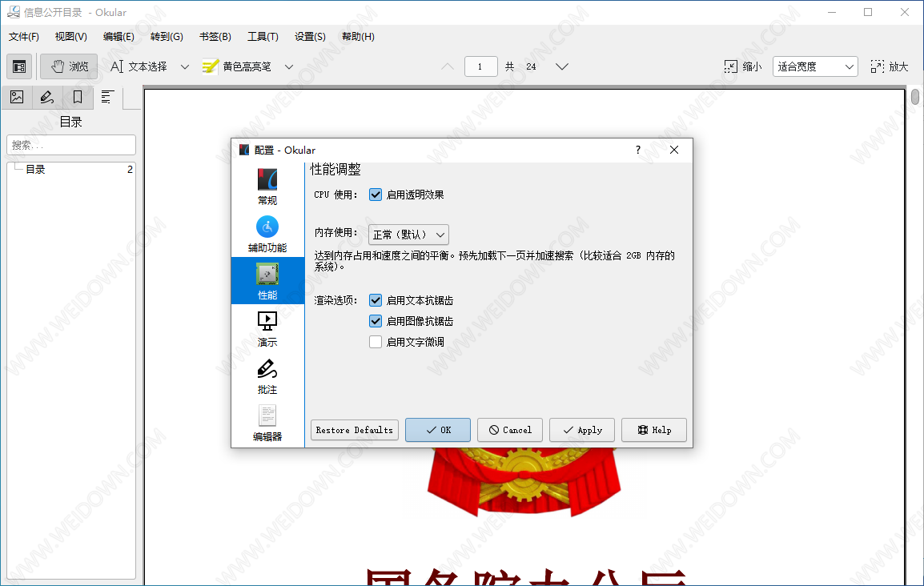Open the 转到(G) menu
This screenshot has width=924, height=586.
click(x=167, y=37)
